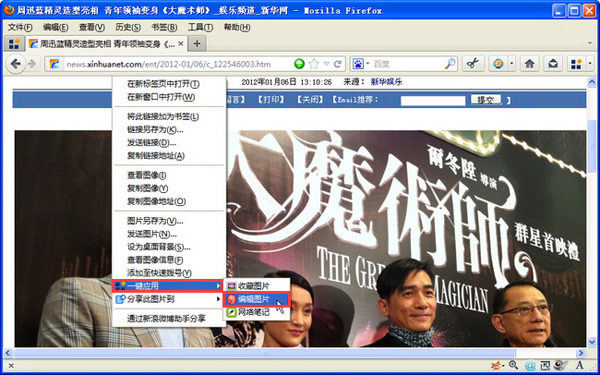Click the blue @ icon in status bar

click(530, 365)
